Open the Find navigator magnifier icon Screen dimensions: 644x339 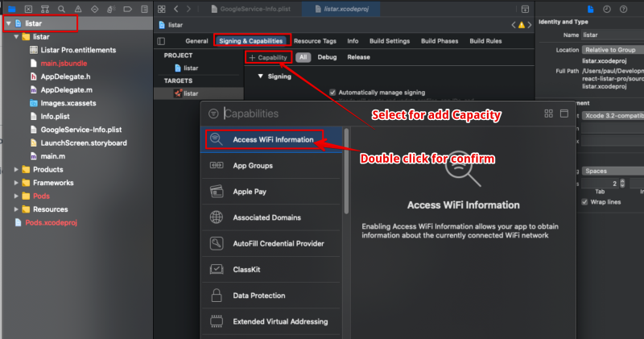tap(61, 9)
